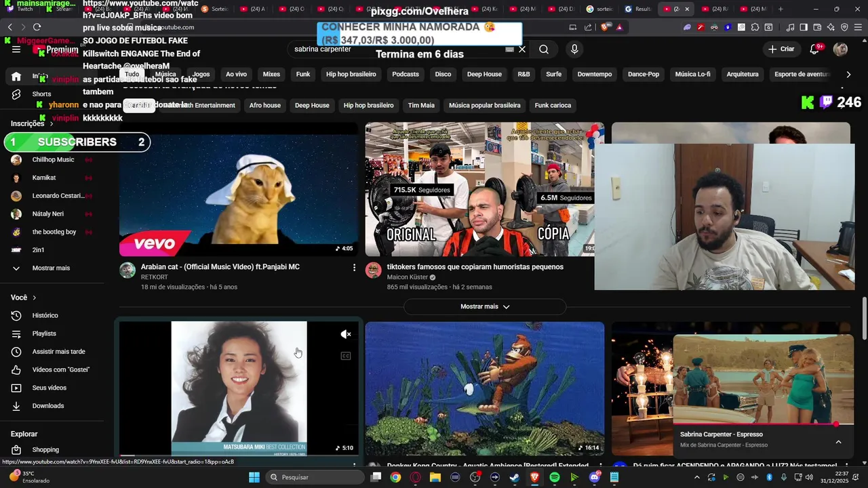Open Playlists in the sidebar
Image resolution: width=868 pixels, height=488 pixels.
[44, 334]
